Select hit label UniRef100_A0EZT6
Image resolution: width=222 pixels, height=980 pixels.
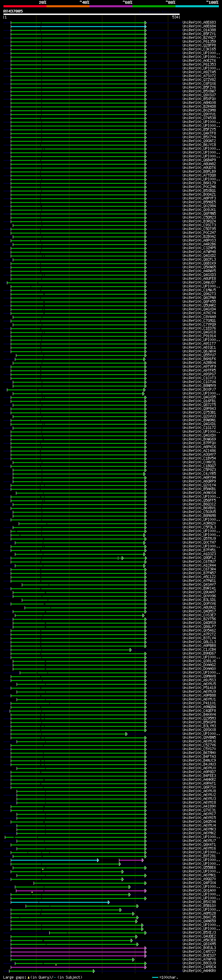(199, 61)
